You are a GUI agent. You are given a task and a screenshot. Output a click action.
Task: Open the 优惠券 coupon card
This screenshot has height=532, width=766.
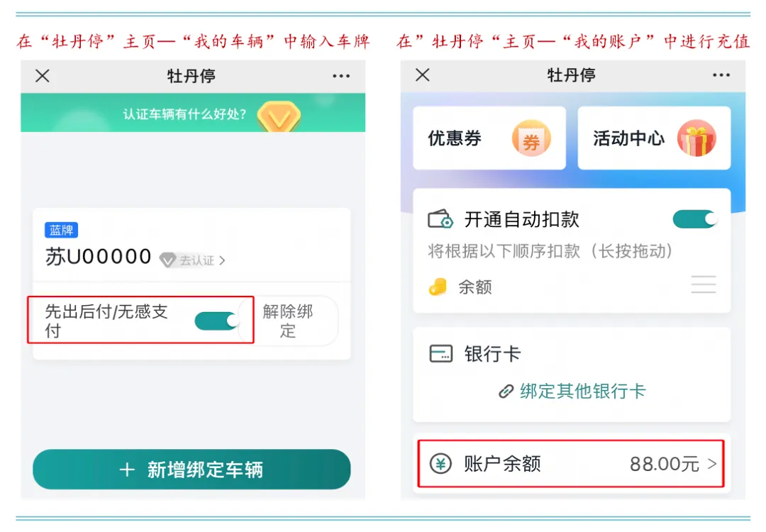click(489, 138)
